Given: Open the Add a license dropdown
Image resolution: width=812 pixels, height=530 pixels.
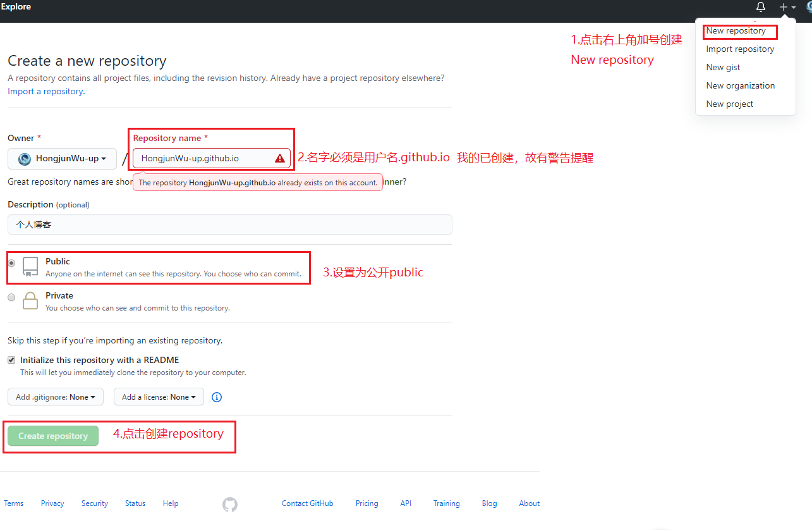Looking at the screenshot, I should click(x=159, y=397).
